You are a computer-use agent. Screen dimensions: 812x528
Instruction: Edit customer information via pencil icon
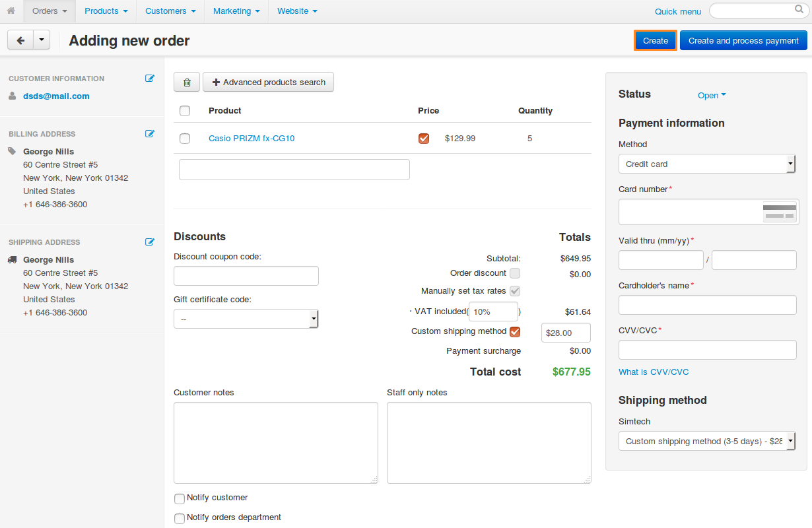coord(150,78)
